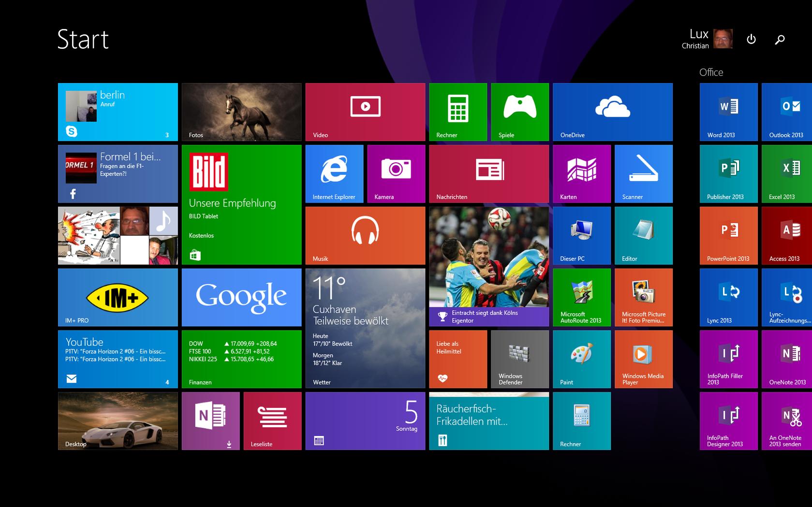Open An OneNote 2013 senden tile
The image size is (812, 507).
tap(787, 421)
